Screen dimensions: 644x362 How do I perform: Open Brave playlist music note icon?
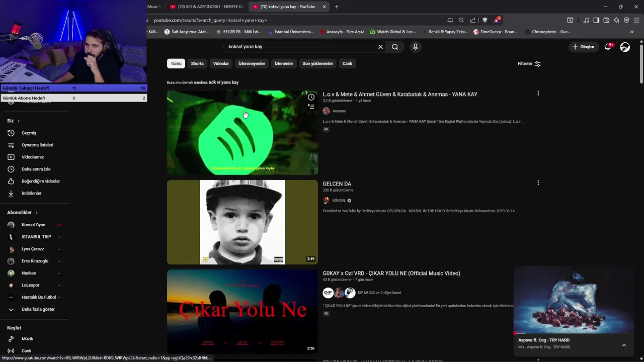tap(586, 20)
